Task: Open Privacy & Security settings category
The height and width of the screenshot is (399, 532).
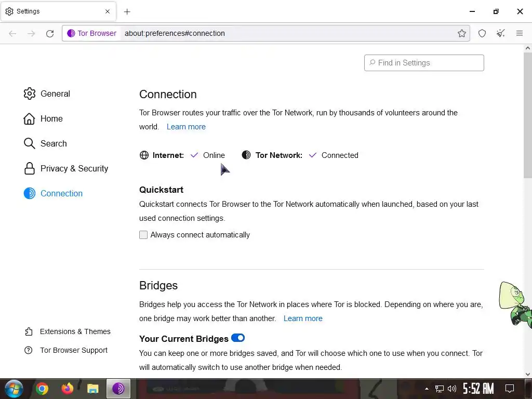Action: click(x=66, y=168)
